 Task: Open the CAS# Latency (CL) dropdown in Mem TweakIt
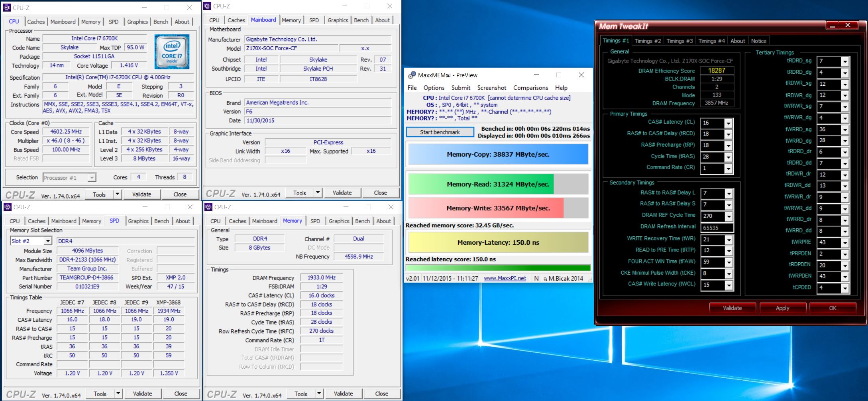(728, 123)
